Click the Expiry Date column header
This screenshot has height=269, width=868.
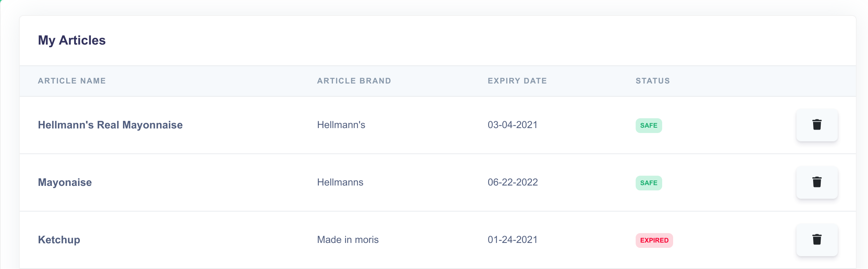tap(517, 81)
